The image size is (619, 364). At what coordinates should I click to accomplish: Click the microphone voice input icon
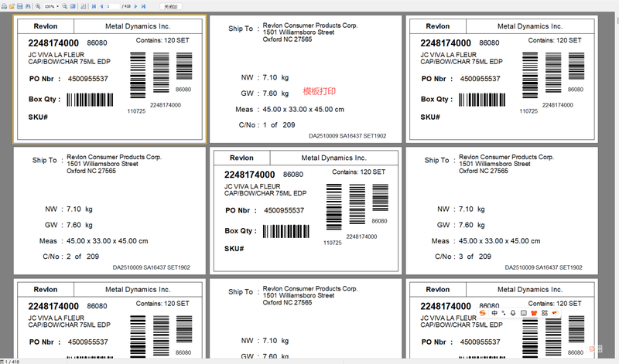coord(513,313)
